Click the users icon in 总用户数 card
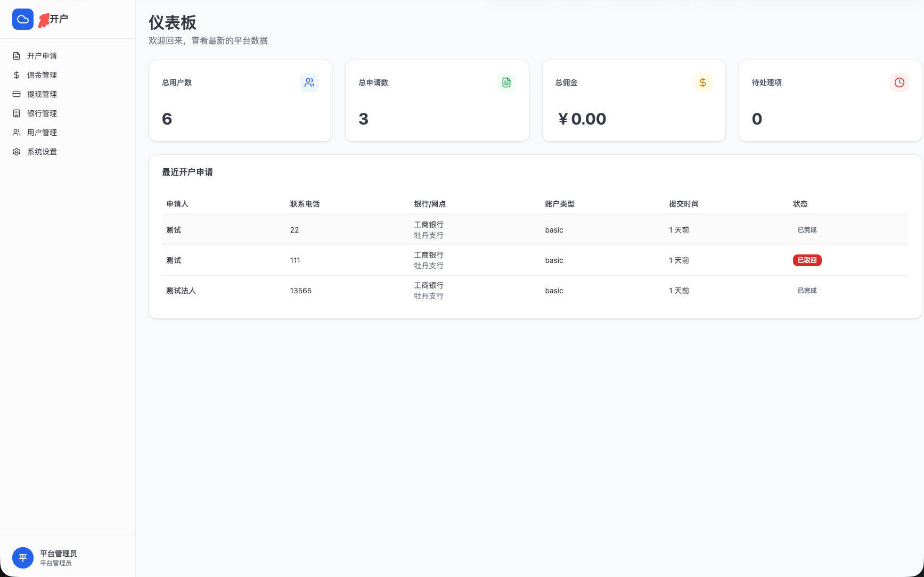This screenshot has height=577, width=924. [309, 83]
